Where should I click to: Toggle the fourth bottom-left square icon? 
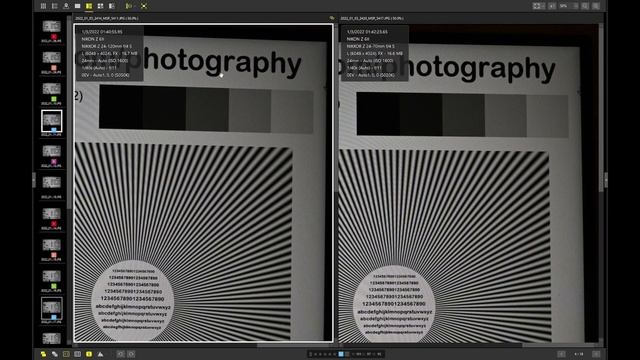(78, 354)
